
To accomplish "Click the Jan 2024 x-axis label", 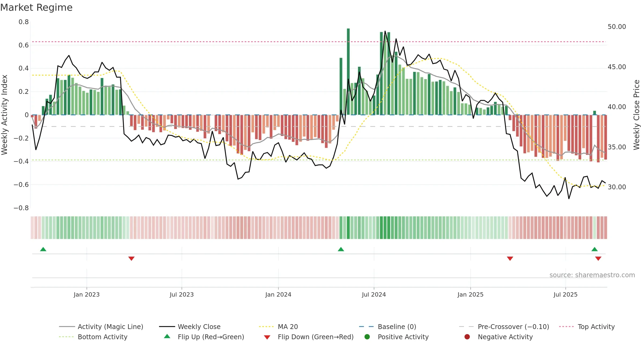I will 278,295.
